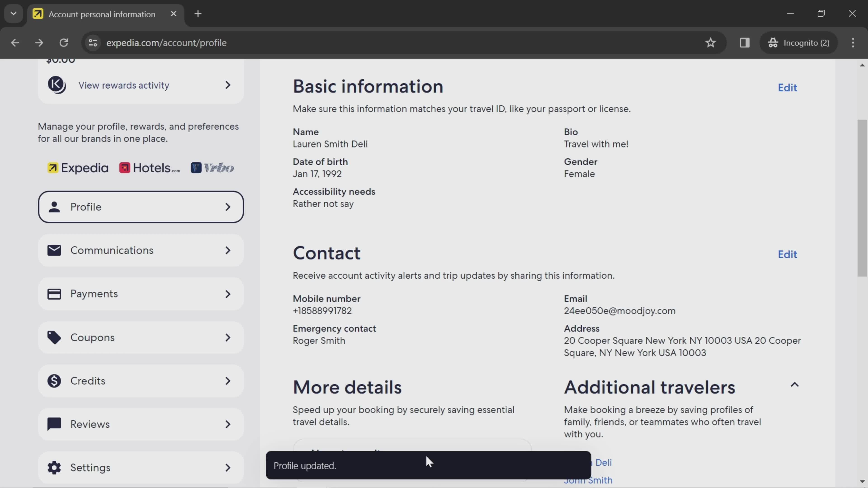Click the emergency contact Roger Smith
Screen dimensions: 868x488
319,341
